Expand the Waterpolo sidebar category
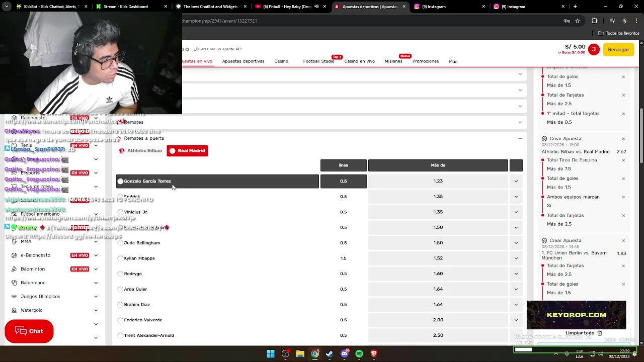Image resolution: width=644 pixels, height=362 pixels. coord(96,310)
